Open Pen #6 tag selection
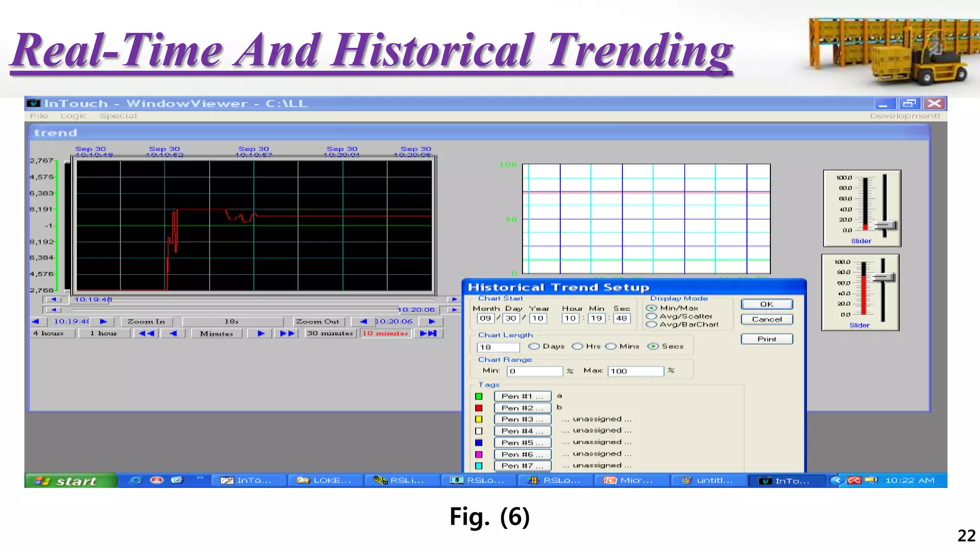This screenshot has height=551, width=980. 523,454
